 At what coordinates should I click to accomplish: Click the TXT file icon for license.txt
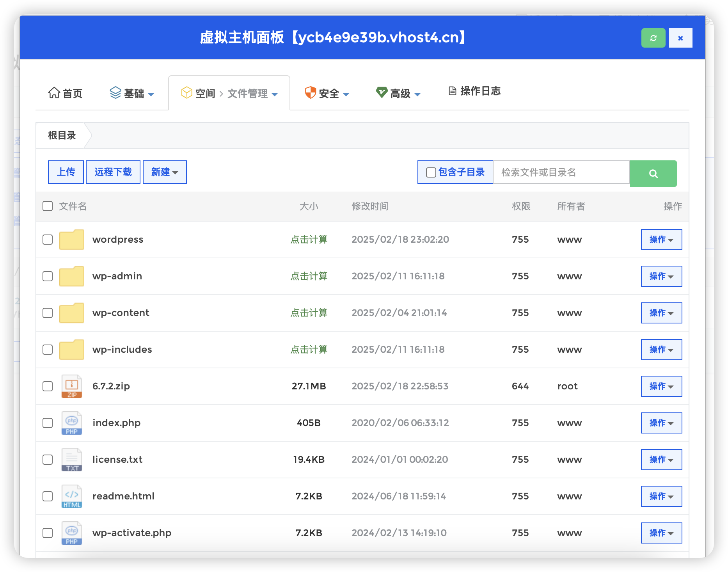pyautogui.click(x=72, y=460)
